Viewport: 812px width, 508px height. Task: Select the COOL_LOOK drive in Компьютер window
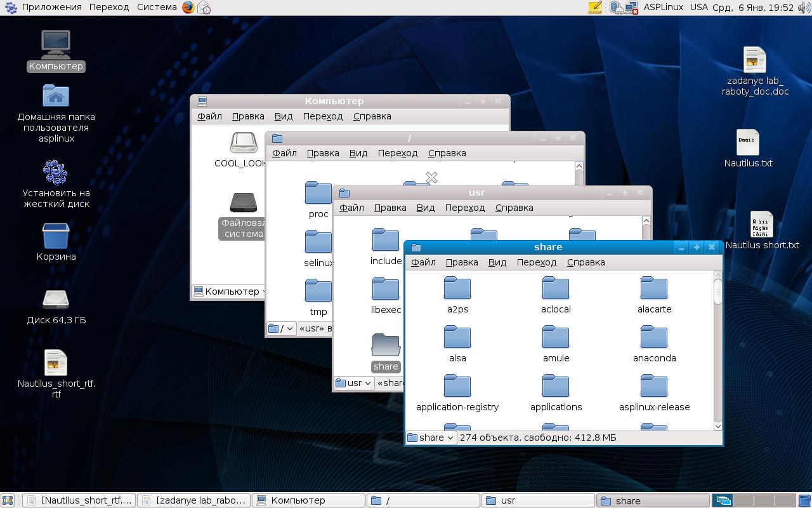coord(243,150)
